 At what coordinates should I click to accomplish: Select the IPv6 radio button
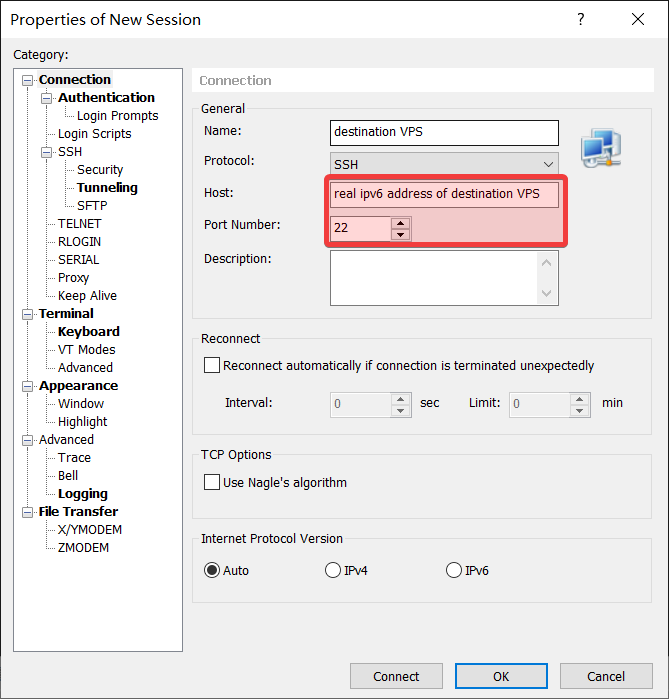click(x=454, y=570)
